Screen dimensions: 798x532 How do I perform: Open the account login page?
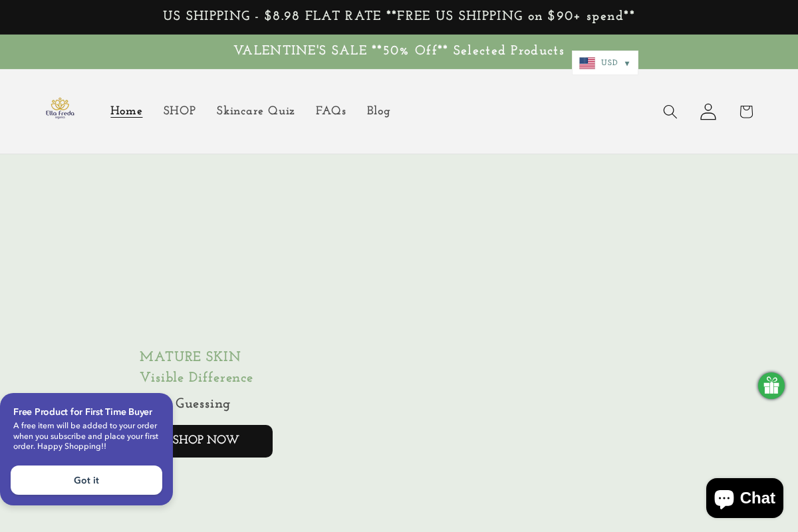tap(708, 111)
